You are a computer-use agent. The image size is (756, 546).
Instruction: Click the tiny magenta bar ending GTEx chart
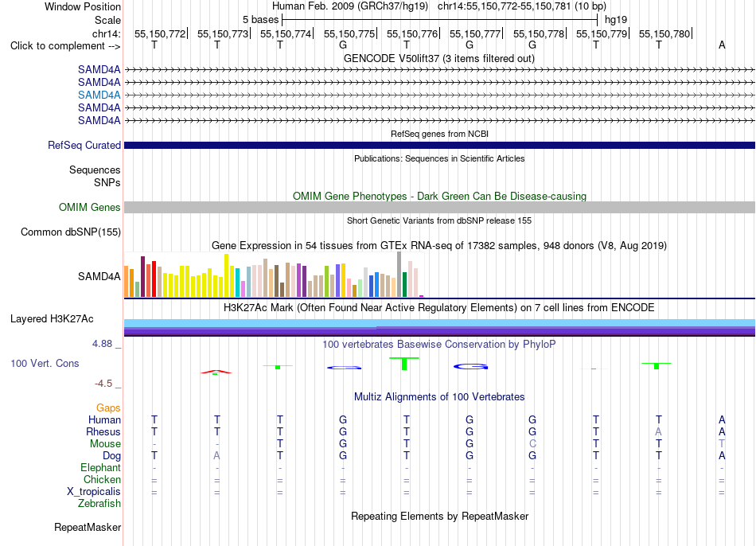pos(422,295)
